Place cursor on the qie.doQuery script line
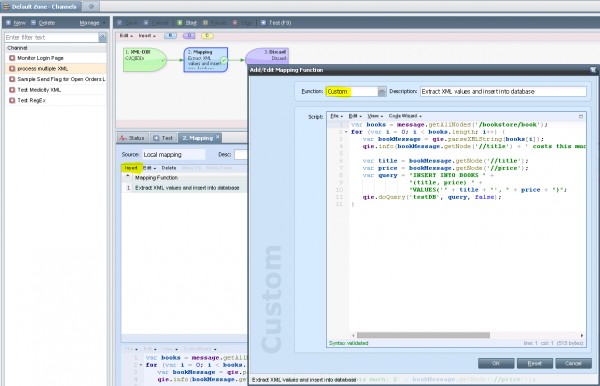This screenshot has height=386, width=600. pos(432,197)
